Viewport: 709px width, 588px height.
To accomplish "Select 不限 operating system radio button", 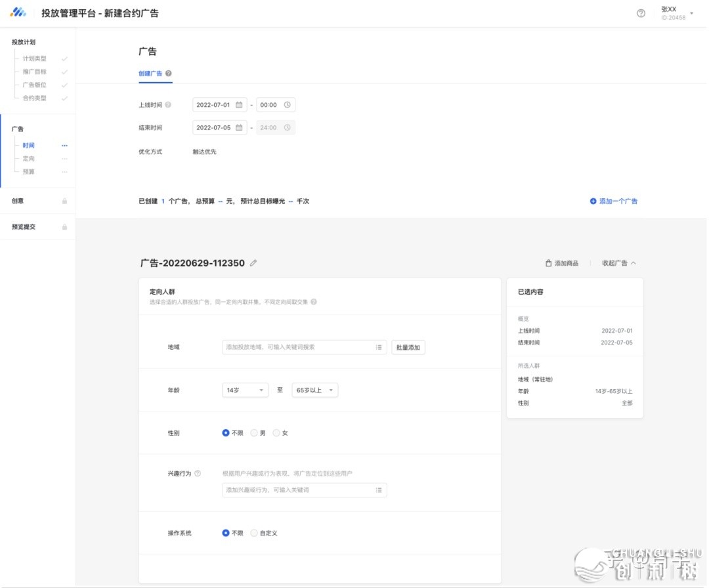I will point(226,534).
